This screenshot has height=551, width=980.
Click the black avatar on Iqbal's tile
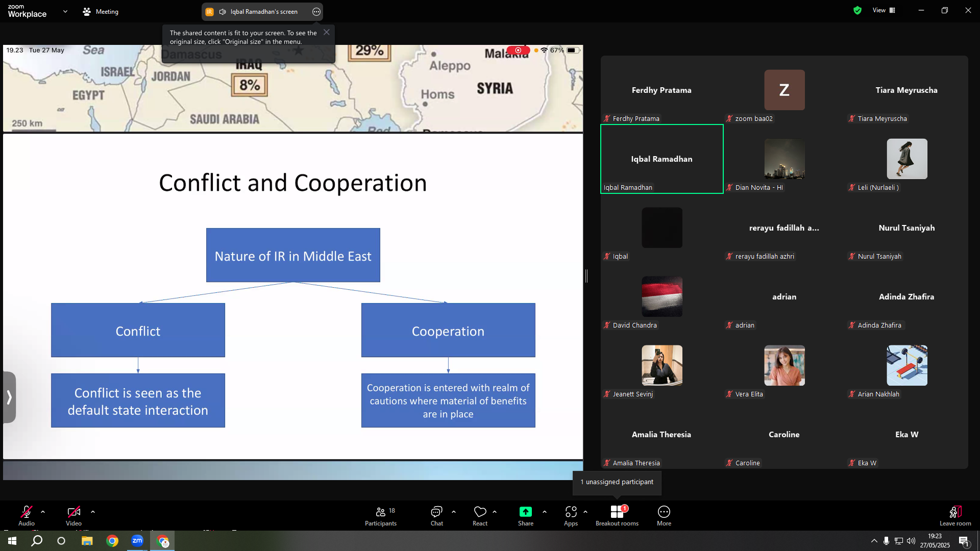pyautogui.click(x=662, y=228)
